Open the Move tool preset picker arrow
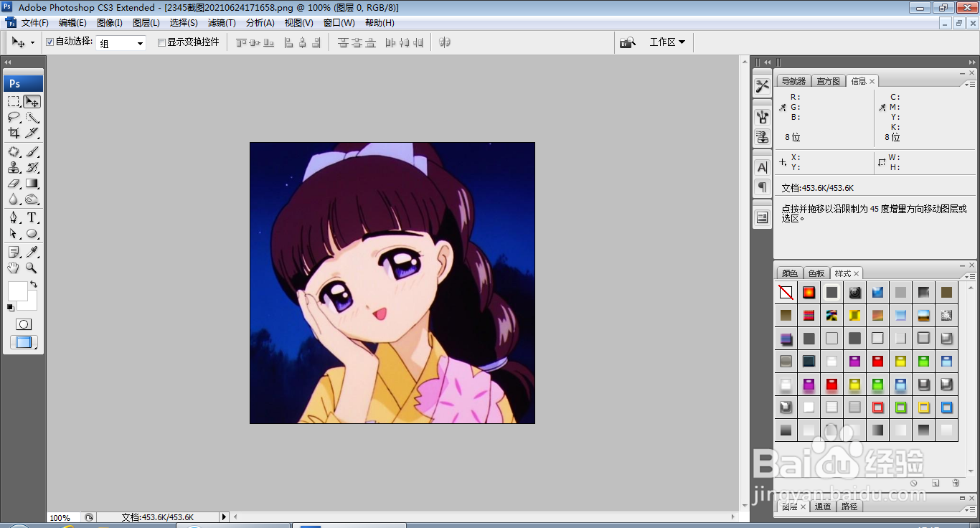Image resolution: width=980 pixels, height=528 pixels. point(32,43)
